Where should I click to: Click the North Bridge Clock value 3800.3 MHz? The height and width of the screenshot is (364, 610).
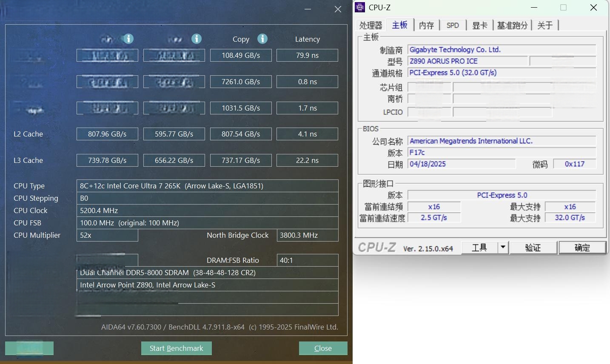[x=308, y=235]
